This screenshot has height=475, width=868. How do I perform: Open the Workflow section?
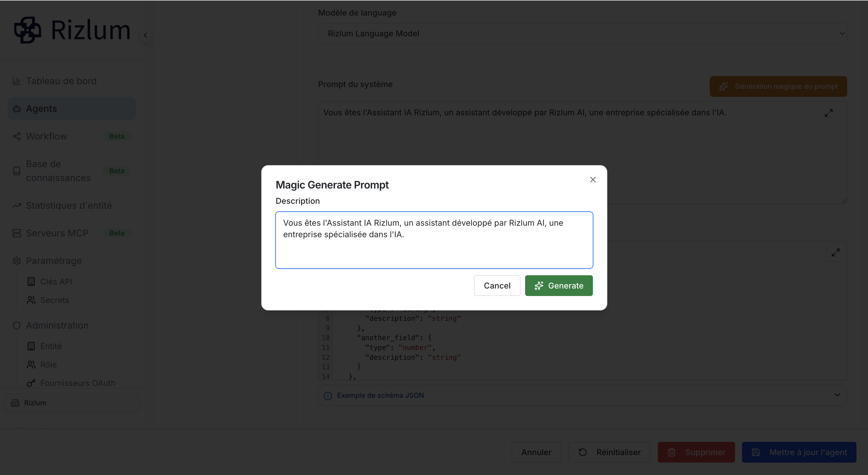[72, 136]
